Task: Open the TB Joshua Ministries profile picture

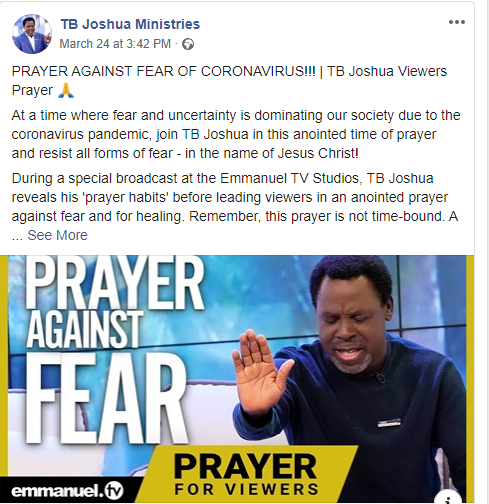Action: [32, 34]
